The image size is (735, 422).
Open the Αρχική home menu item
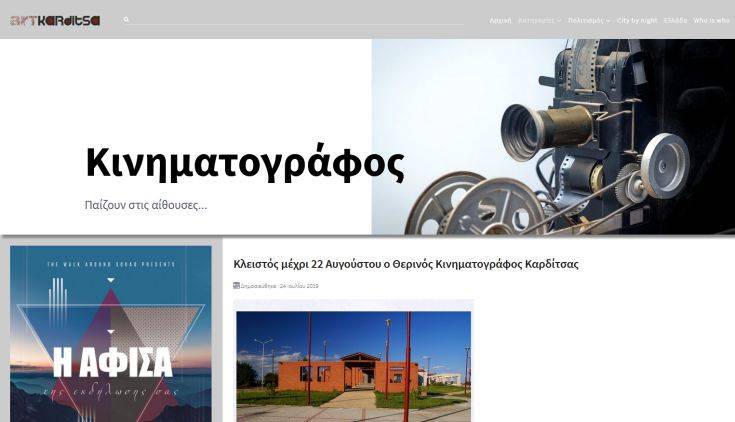(x=500, y=21)
